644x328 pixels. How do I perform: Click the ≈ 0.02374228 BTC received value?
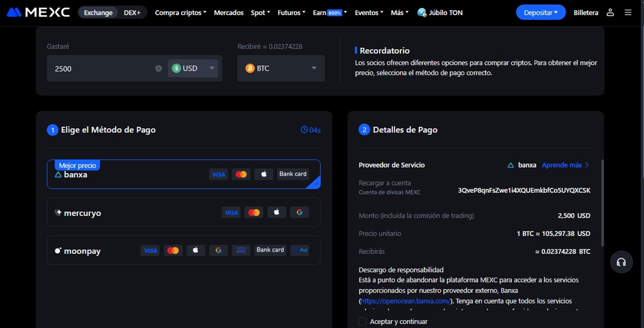click(x=563, y=251)
